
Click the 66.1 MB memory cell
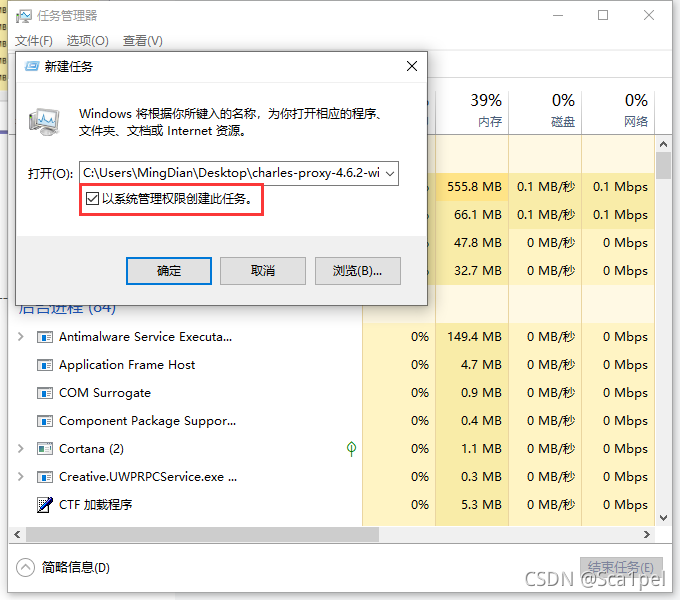click(472, 215)
